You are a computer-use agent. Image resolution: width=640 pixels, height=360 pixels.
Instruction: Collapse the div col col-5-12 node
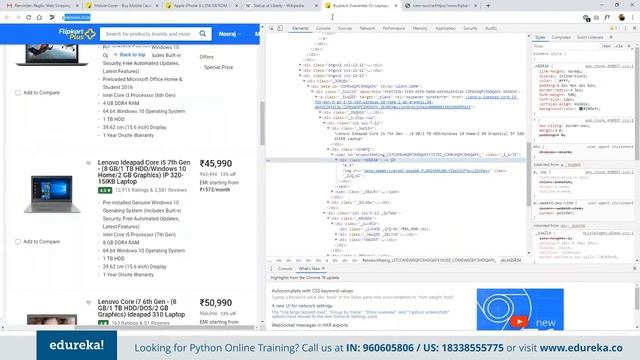[x=324, y=213]
